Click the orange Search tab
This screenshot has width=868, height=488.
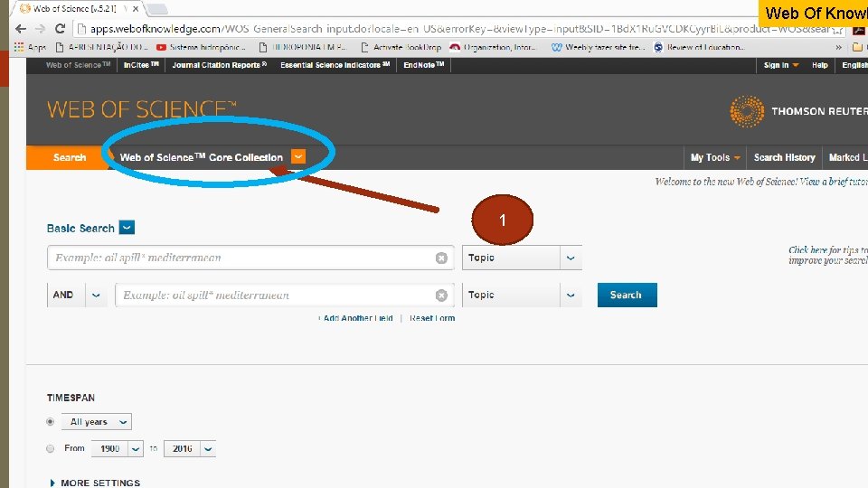[70, 157]
